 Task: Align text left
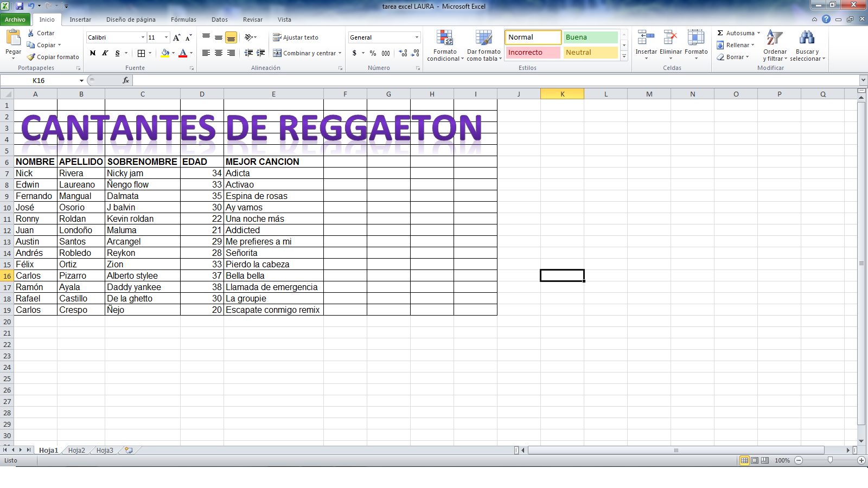(206, 53)
